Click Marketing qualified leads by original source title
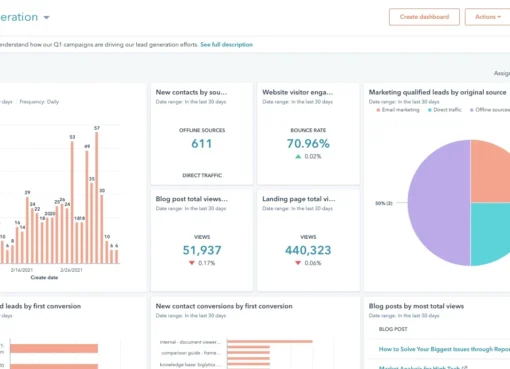The image size is (510, 369). coord(437,92)
